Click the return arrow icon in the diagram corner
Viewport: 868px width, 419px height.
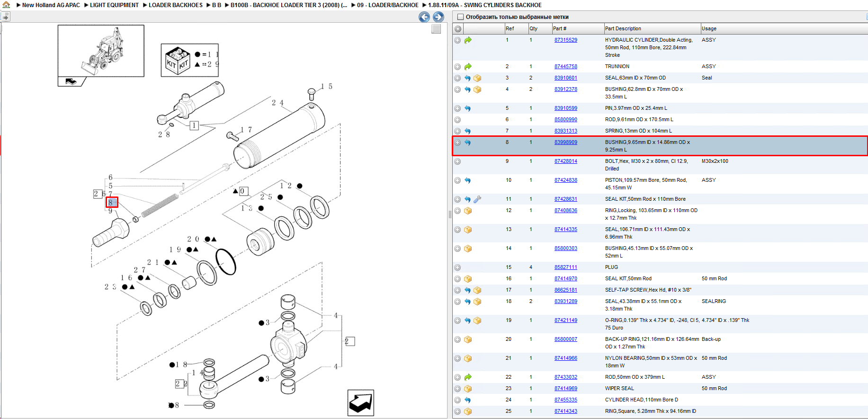361,402
